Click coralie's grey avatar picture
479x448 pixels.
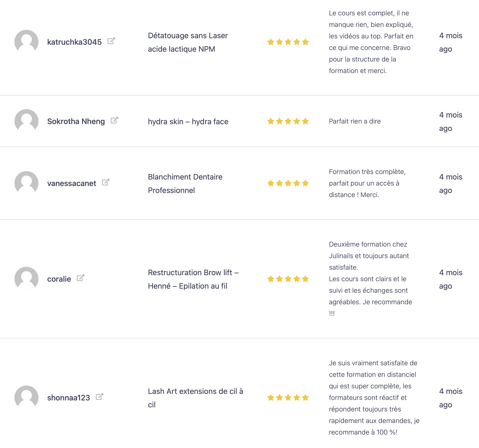click(x=26, y=279)
